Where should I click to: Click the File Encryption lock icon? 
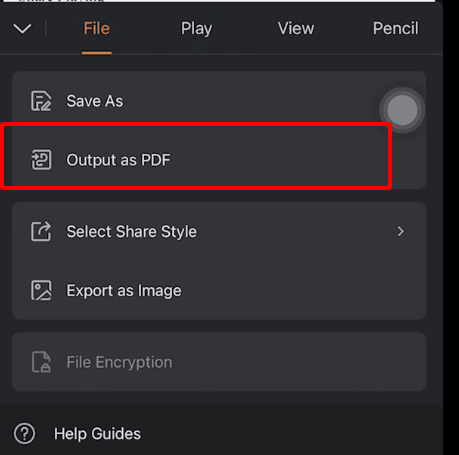click(41, 362)
